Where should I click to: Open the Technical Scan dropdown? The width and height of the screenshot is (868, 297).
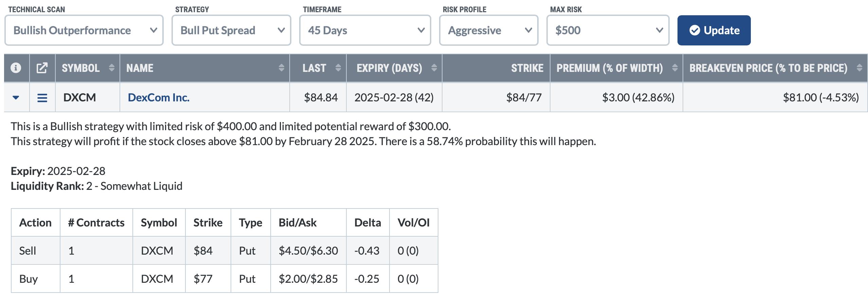(x=84, y=30)
